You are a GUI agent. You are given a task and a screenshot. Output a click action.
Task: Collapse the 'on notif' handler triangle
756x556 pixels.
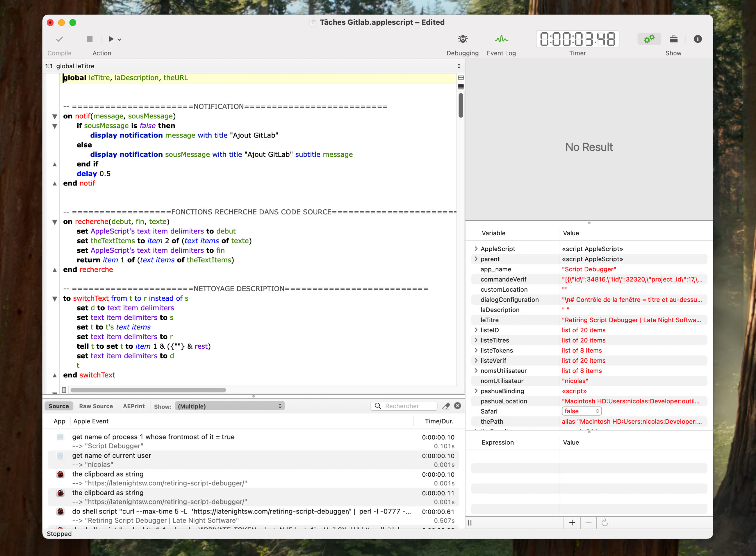click(54, 116)
